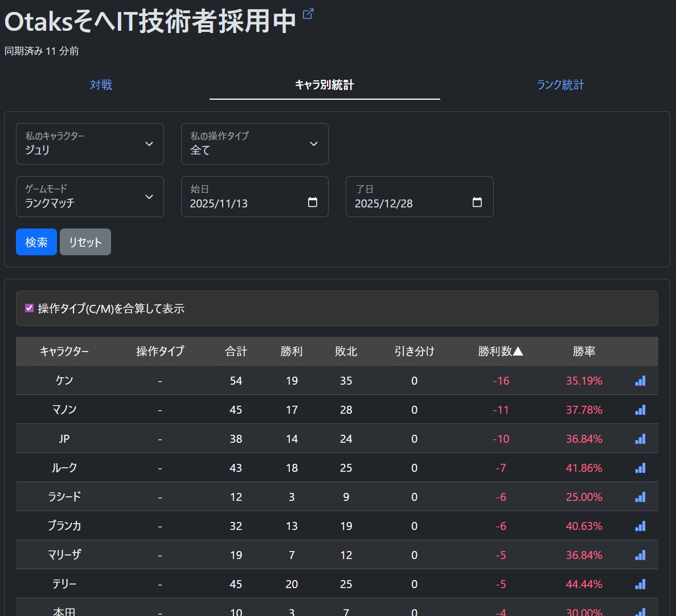Viewport: 676px width, 616px height.
Task: Expand 私のキャラクター dropdown
Action: [x=89, y=144]
